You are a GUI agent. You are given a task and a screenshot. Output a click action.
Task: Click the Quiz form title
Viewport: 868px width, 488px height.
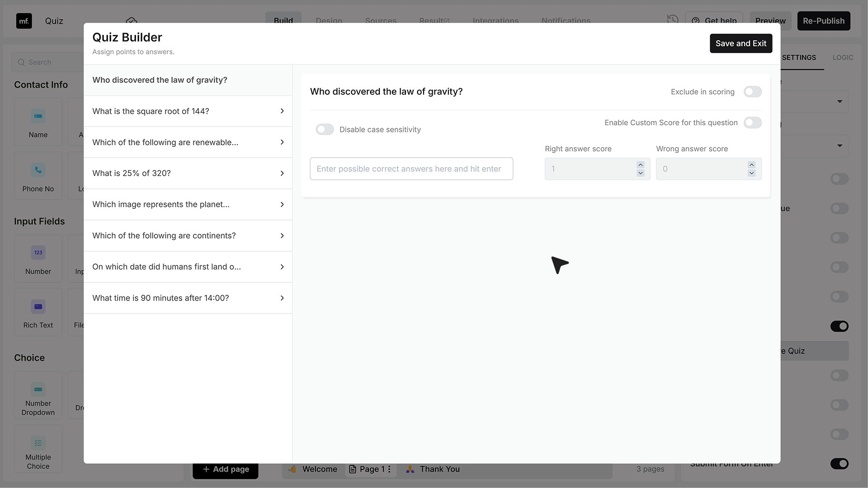54,21
